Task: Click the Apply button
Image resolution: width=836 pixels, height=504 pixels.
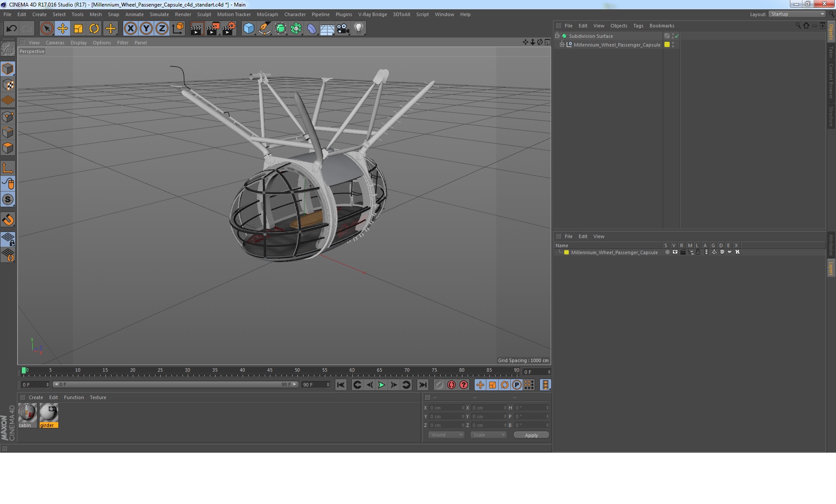Action: [x=531, y=435]
